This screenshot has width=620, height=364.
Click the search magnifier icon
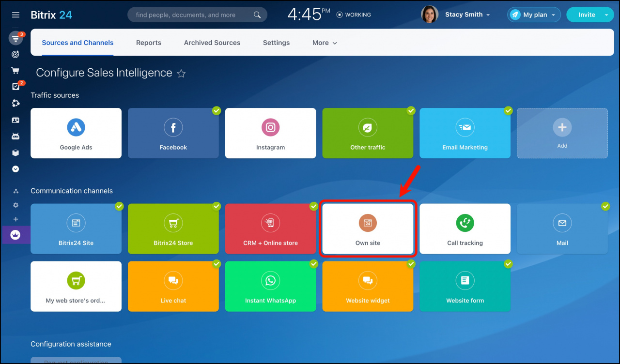click(257, 15)
